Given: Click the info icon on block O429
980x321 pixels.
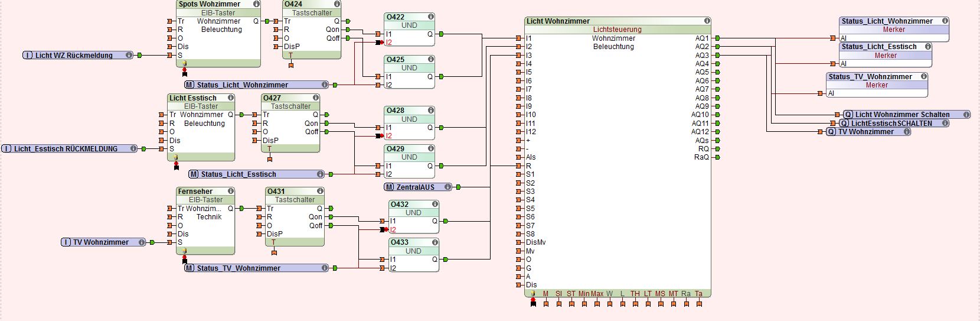Looking at the screenshot, I should point(431,149).
